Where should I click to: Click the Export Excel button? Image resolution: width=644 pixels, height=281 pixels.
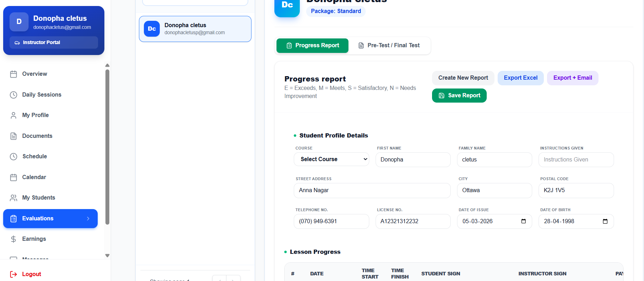[521, 78]
